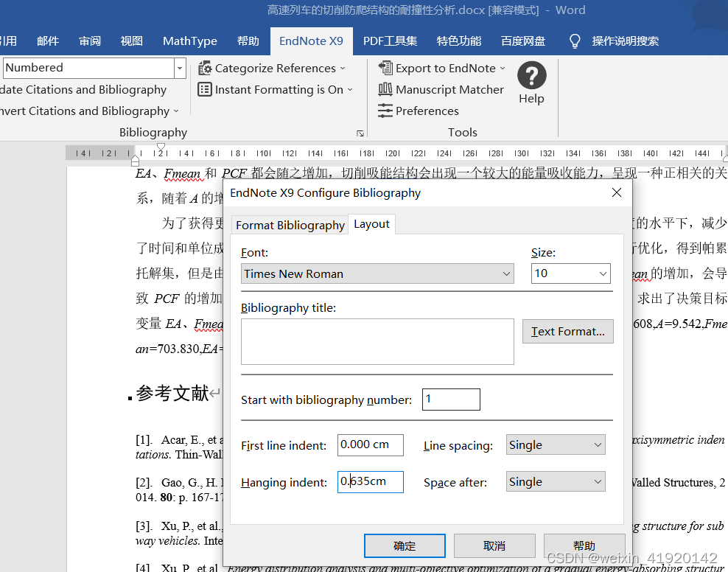Click Start with bibliography number field
The width and height of the screenshot is (728, 572).
pos(451,400)
